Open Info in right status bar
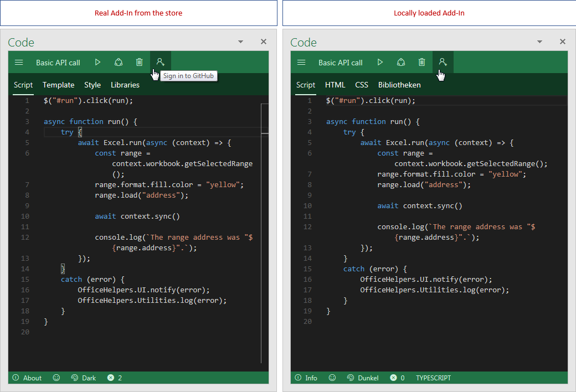The height and width of the screenshot is (392, 576). pyautogui.click(x=306, y=378)
